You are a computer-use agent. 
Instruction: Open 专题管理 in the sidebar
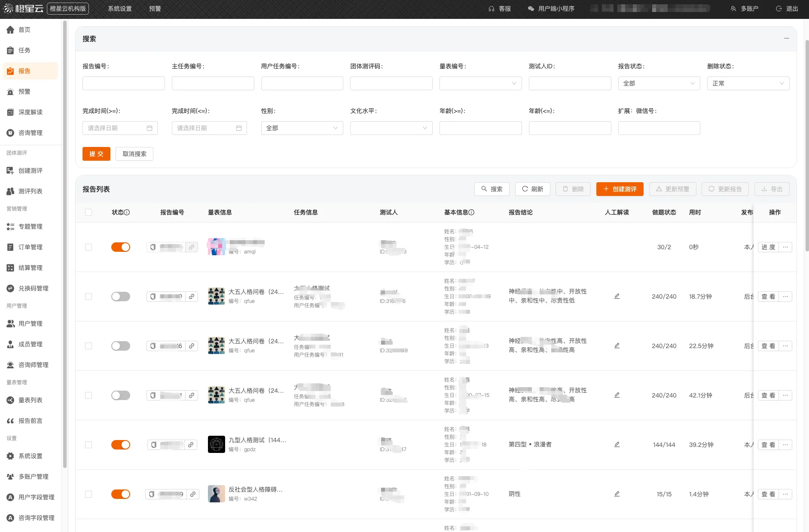coord(30,226)
